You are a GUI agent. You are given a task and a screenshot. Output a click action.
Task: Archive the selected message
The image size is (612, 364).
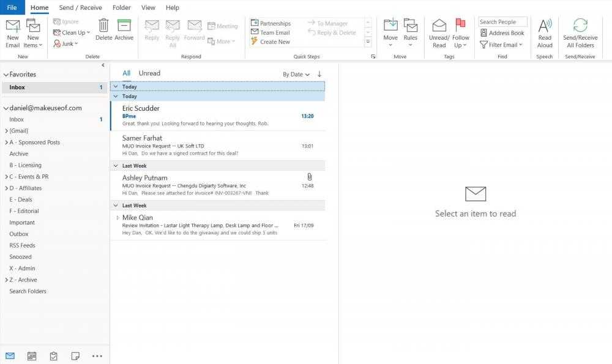[x=124, y=26]
